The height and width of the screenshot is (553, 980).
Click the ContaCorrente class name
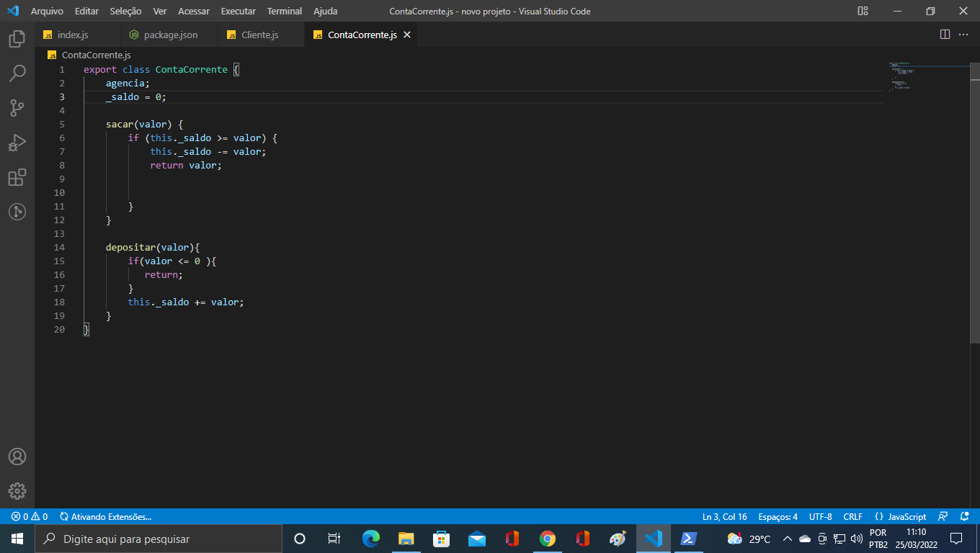[x=191, y=69]
